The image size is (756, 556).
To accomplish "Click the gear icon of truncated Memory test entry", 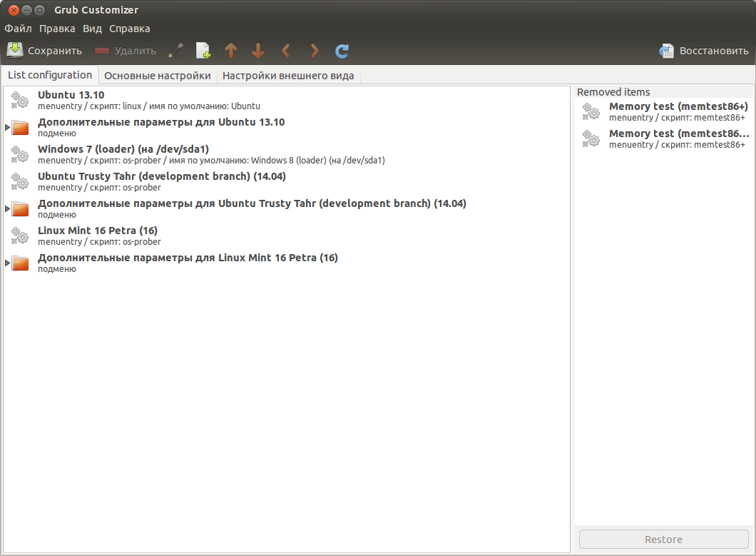I will coord(591,138).
